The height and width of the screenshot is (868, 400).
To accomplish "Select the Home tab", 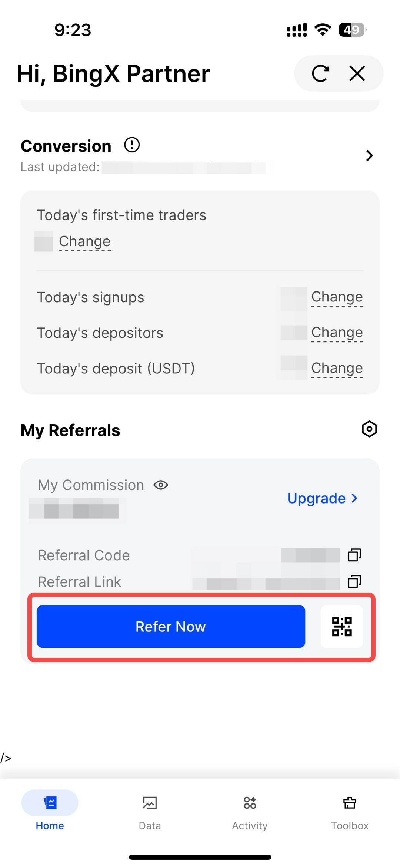I will coord(50,811).
